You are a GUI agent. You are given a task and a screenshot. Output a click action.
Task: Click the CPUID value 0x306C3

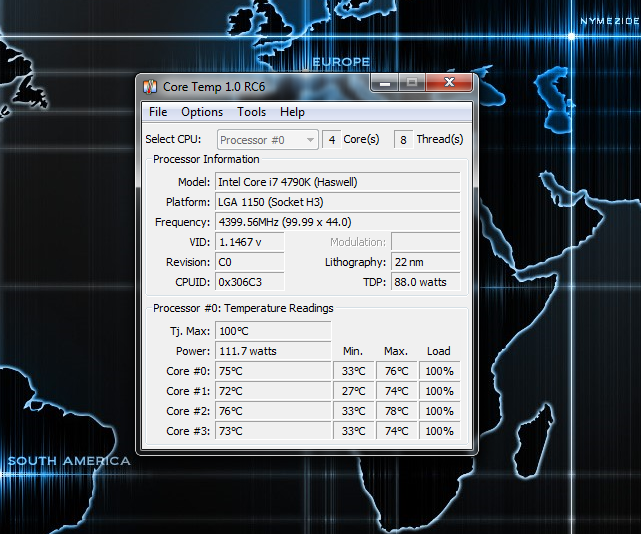point(250,282)
